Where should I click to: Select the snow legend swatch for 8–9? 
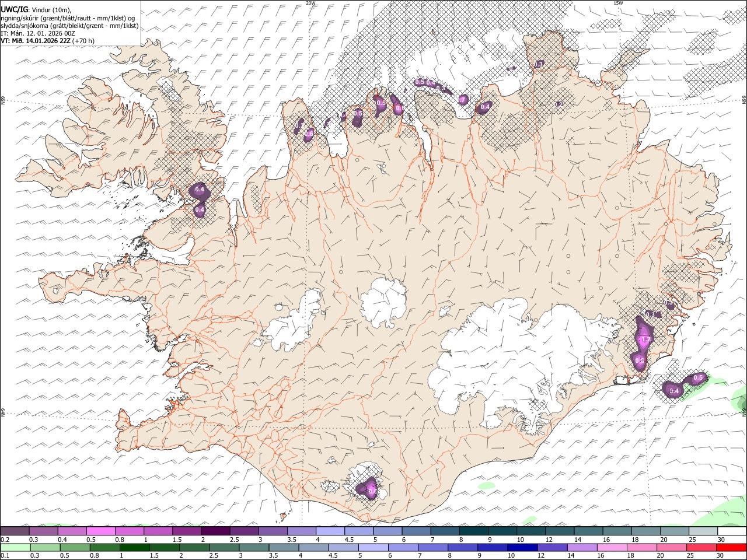[473, 531]
